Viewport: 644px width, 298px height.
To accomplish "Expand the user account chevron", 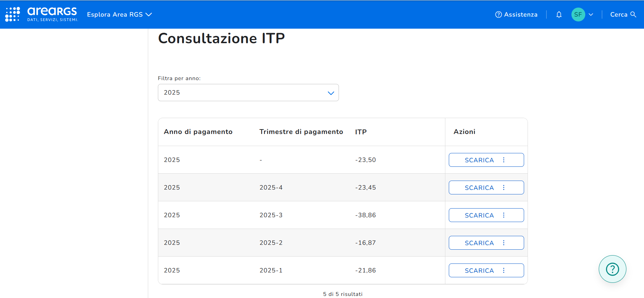I will pos(591,15).
